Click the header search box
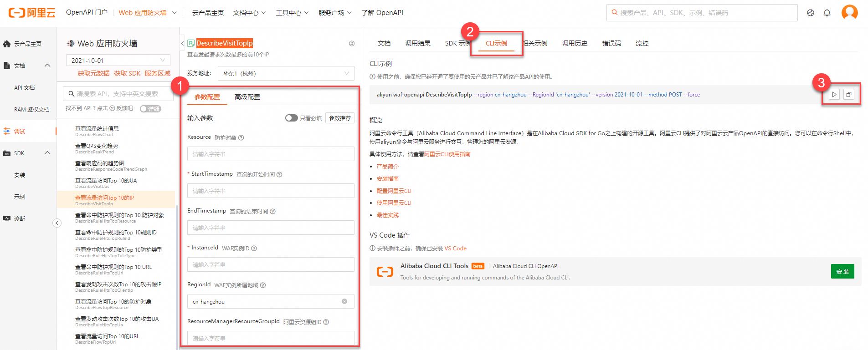This screenshot has width=868, height=350. point(702,13)
